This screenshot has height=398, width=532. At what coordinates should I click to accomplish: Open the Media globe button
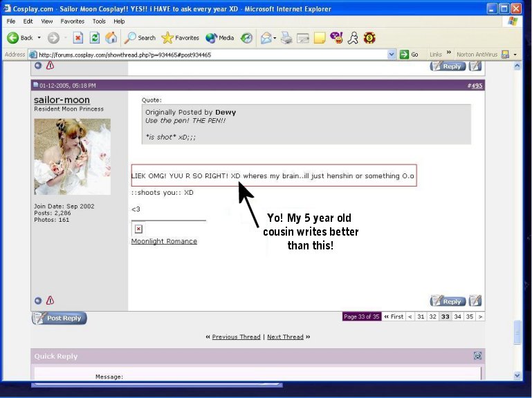pos(220,38)
